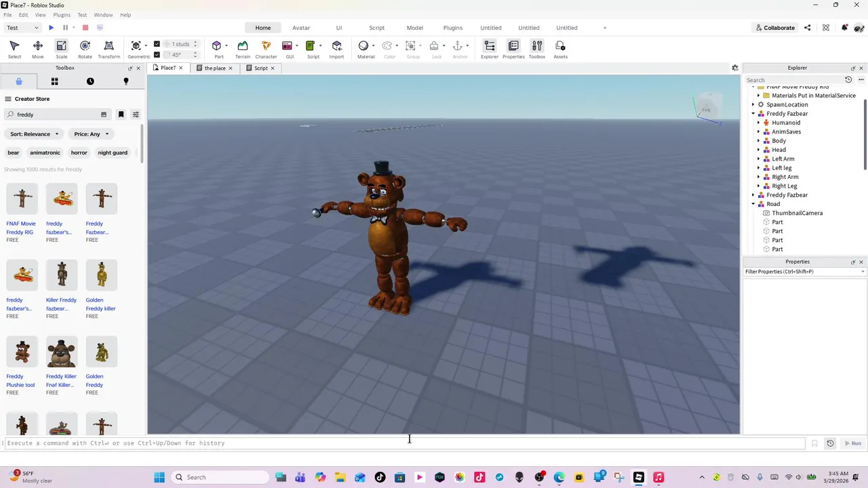Toggle the Explorer panel button in ribbon
This screenshot has height=488, width=868.
click(490, 49)
